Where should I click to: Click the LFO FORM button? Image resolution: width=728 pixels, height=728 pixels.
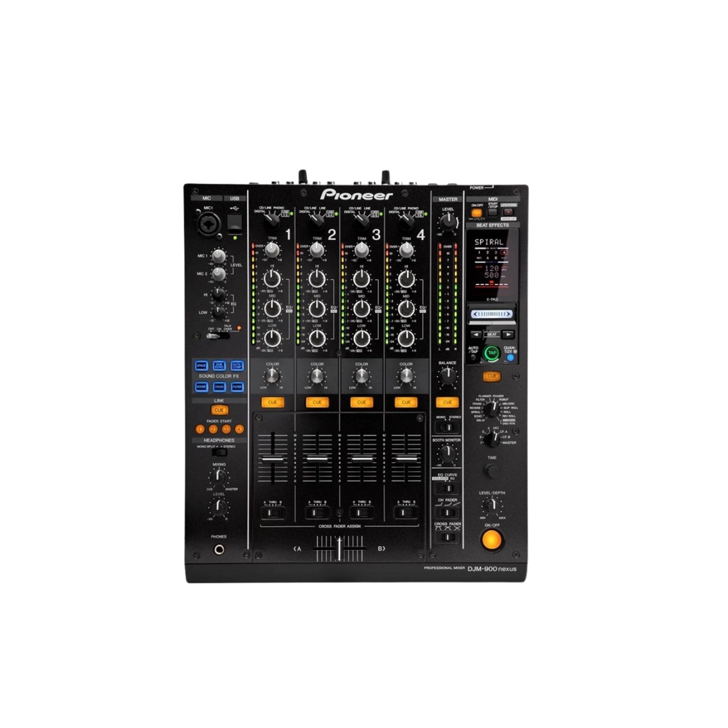tap(508, 212)
